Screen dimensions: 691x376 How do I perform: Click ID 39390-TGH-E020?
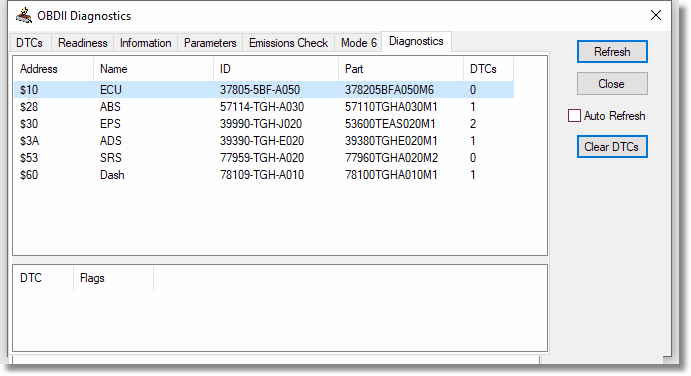(x=262, y=141)
